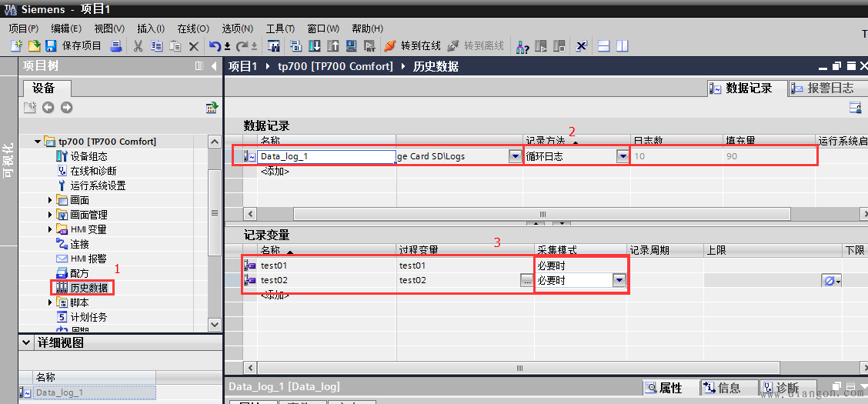Viewport: 868px width, 404px height.
Task: Collapse the tp700 [TP700 Comfort] node
Action: pyautogui.click(x=38, y=142)
